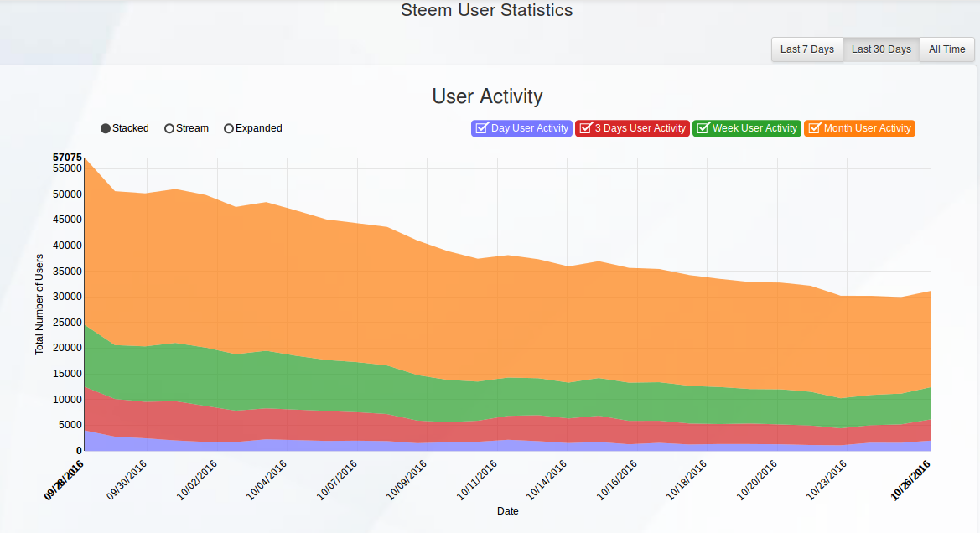Click the 57075 maximum value label

coord(67,158)
